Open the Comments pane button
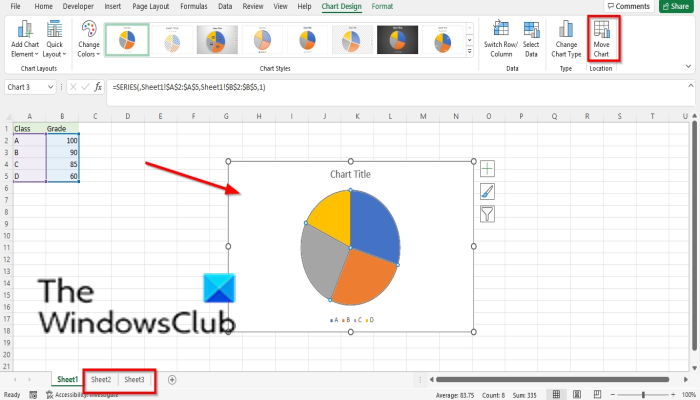Image resolution: width=700 pixels, height=400 pixels. click(x=629, y=6)
